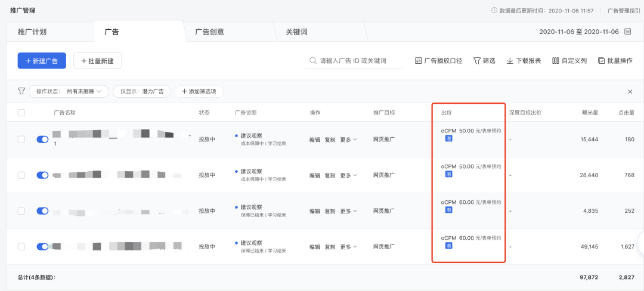
Task: Tick the checkbox for the 4,835 row
Action: [x=21, y=211]
